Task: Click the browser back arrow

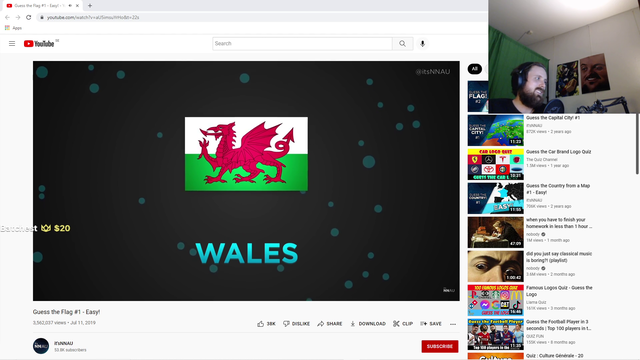Action: coord(7,17)
